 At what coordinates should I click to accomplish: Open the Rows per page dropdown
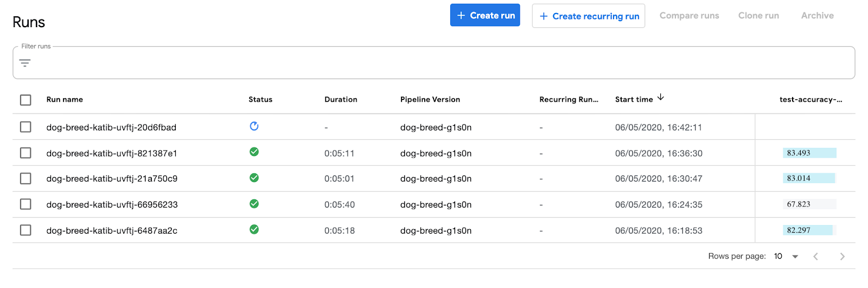[786, 256]
